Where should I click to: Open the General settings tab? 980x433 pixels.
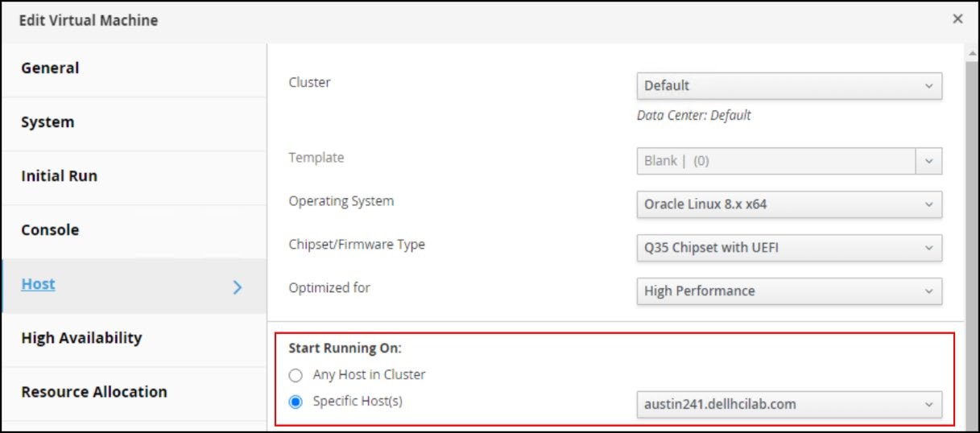pos(50,68)
